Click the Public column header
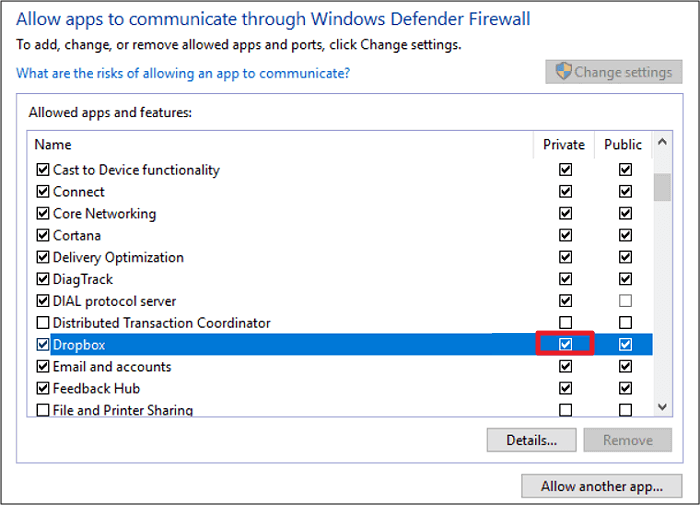 click(x=623, y=145)
